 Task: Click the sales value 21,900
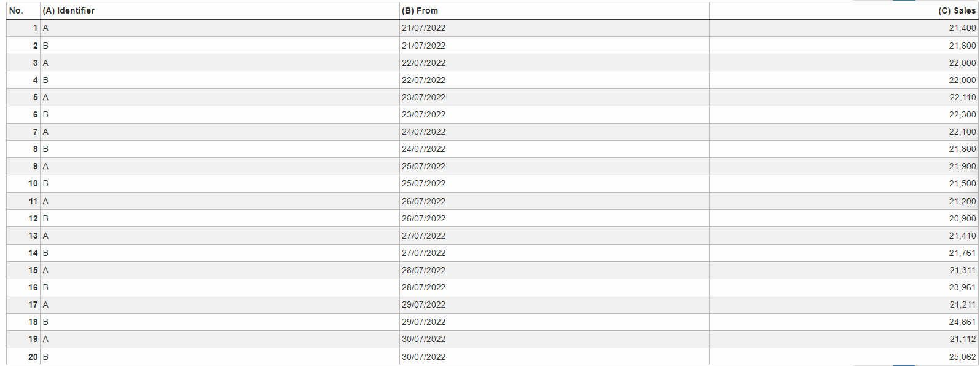tap(962, 166)
